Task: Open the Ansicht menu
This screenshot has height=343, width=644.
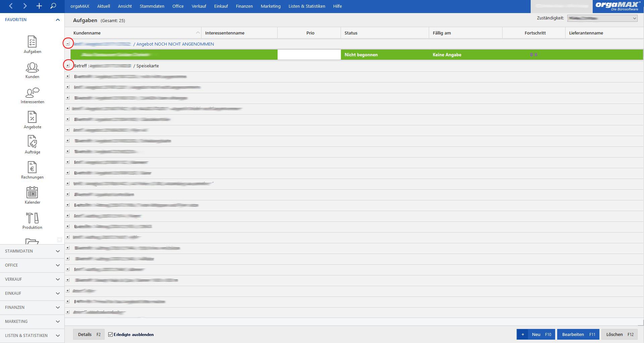Action: (125, 6)
